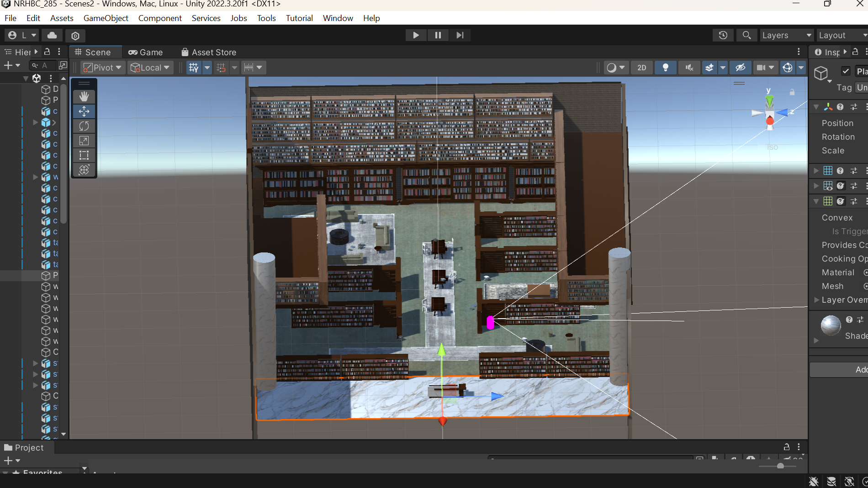
Task: Collapse the Mesh Collider component foldout
Action: tap(816, 201)
